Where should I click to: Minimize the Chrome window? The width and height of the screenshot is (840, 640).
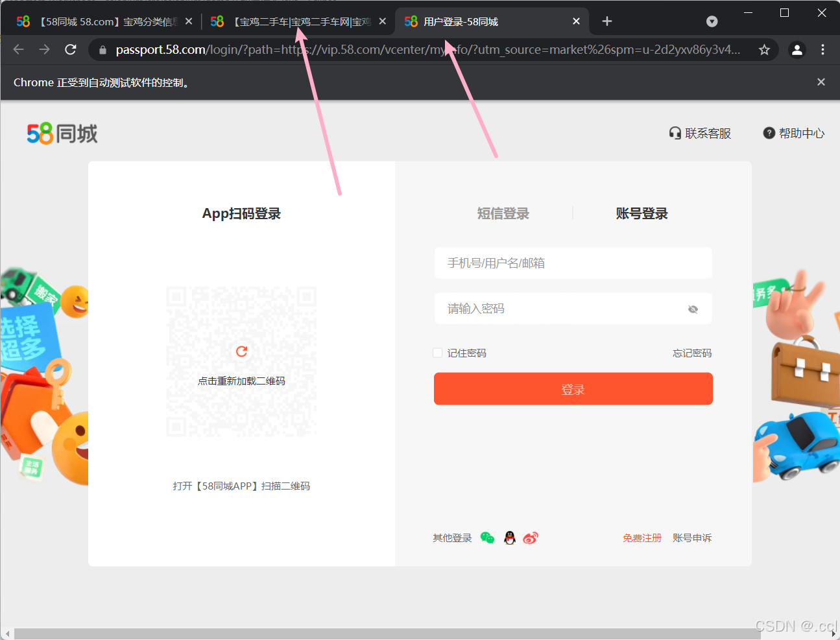click(748, 13)
